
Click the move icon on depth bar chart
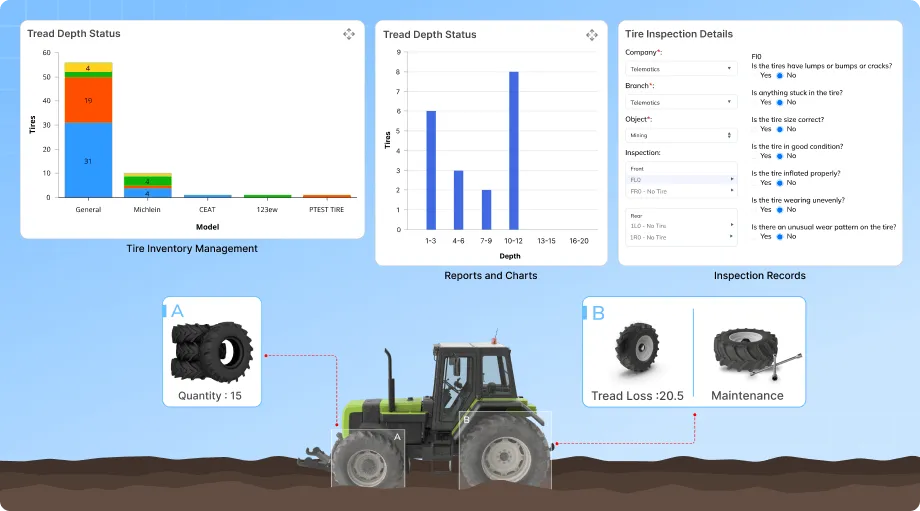[x=592, y=35]
